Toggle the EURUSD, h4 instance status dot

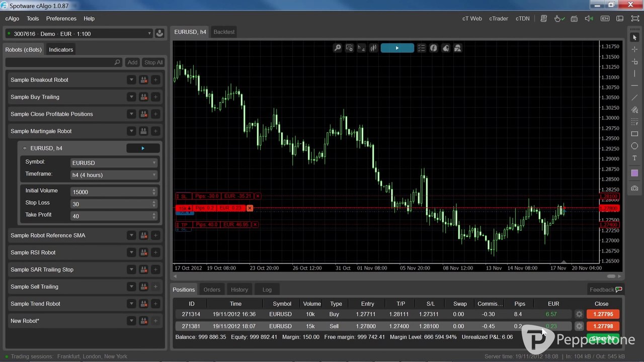(x=25, y=148)
